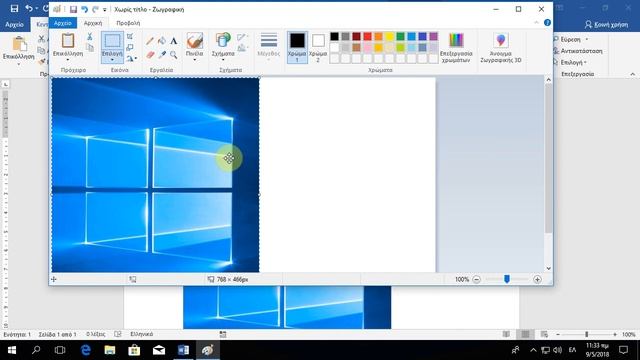
Task: Click the zoom in plus button in Paint
Action: 537,280
